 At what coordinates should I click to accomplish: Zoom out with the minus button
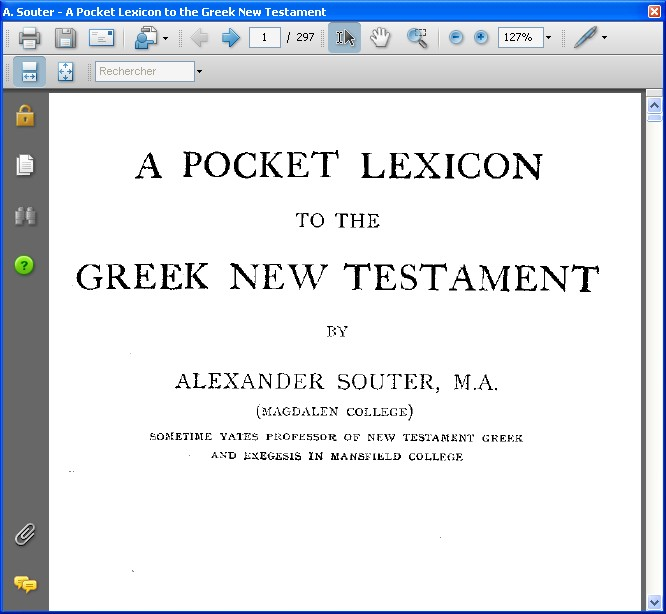click(x=456, y=37)
